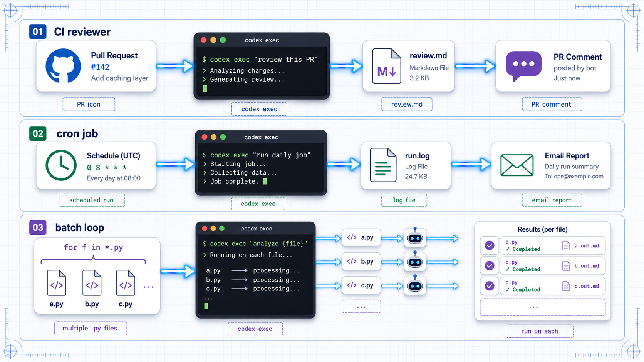Click the a.py code file icon in the loop card

56,283
